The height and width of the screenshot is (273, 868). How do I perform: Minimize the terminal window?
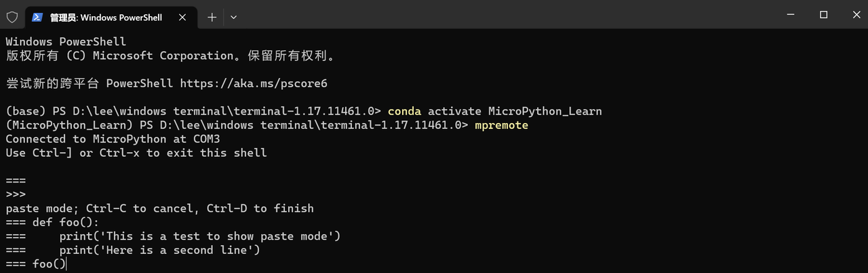(x=792, y=14)
